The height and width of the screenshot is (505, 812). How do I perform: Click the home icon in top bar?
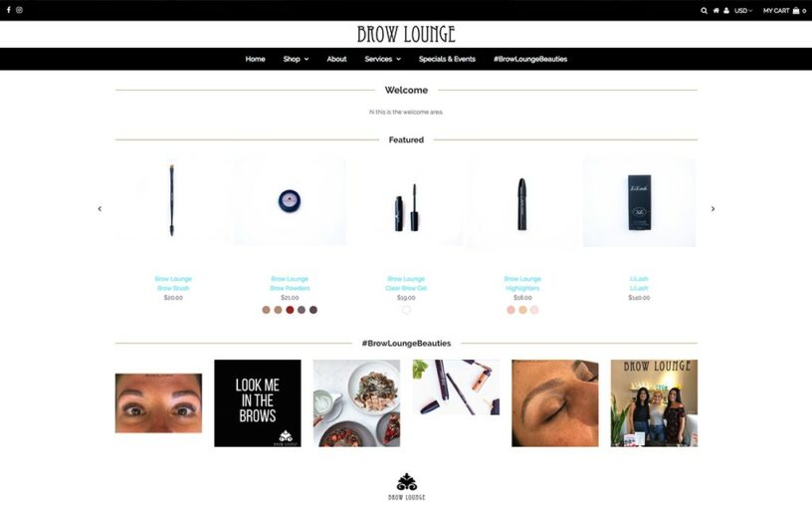[715, 10]
